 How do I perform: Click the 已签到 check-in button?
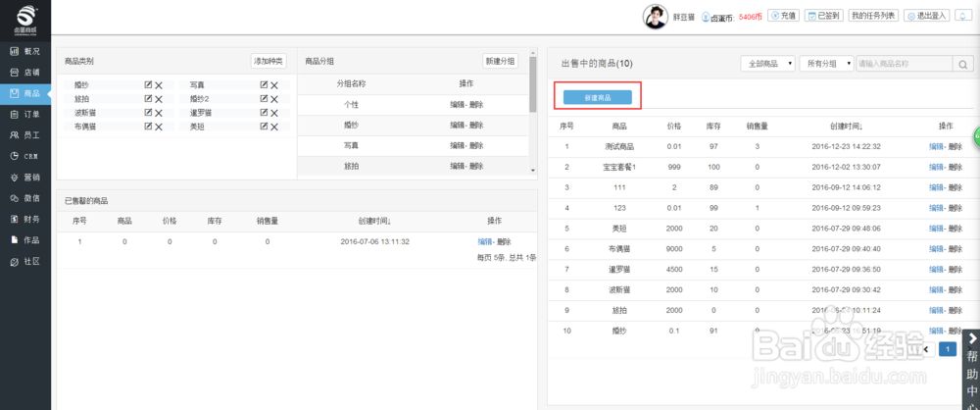click(x=824, y=16)
